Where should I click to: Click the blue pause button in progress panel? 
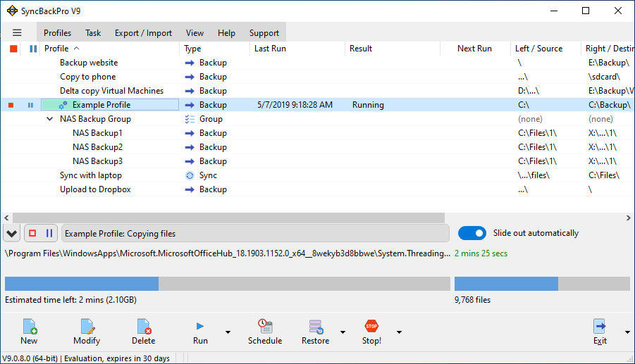(x=49, y=233)
